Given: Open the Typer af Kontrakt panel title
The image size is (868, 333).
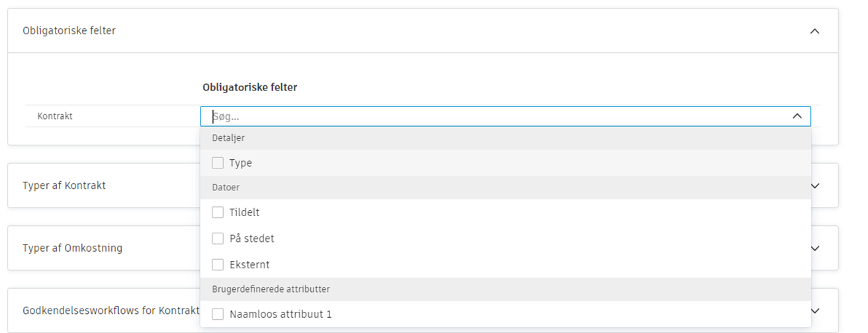Looking at the screenshot, I should 64,186.
